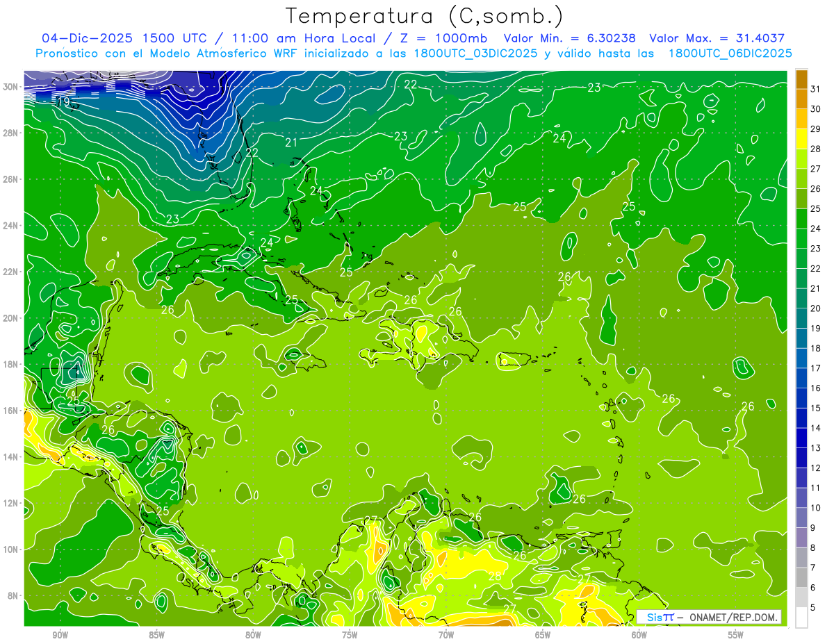
Task: Click the '14N' latitude axis label
Action: click(10, 457)
